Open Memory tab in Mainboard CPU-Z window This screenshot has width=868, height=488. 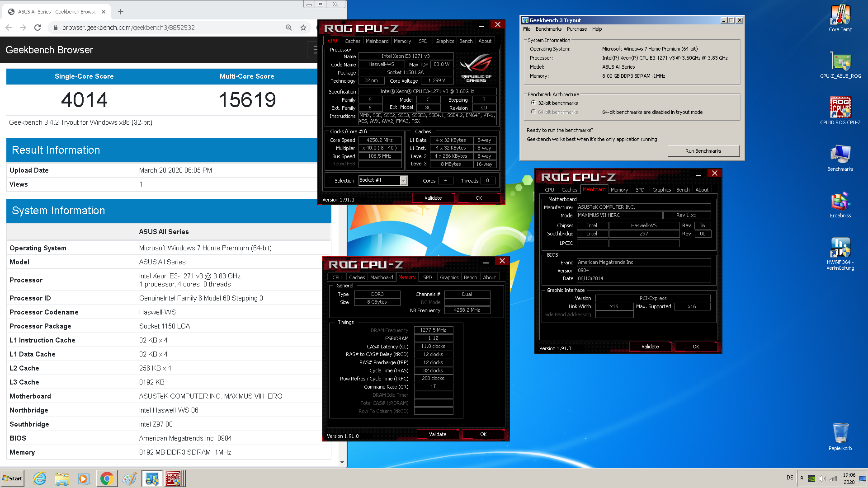click(619, 190)
